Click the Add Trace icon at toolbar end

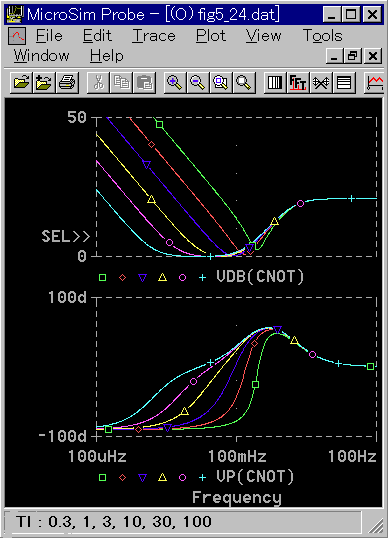click(x=374, y=82)
